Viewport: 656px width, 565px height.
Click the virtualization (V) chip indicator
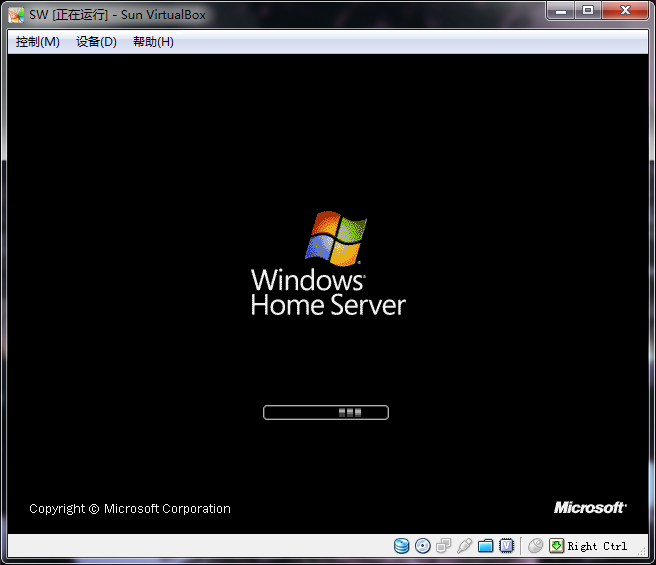pos(506,546)
